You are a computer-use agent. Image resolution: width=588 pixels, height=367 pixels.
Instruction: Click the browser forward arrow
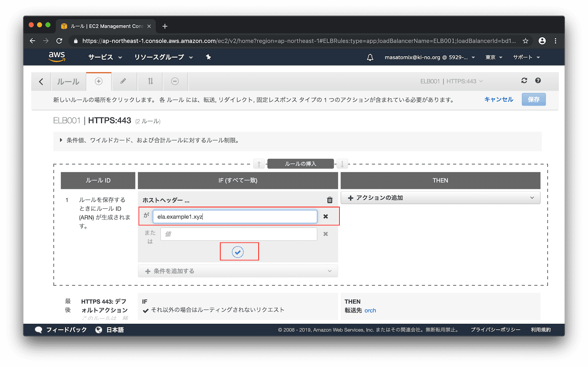pos(46,41)
